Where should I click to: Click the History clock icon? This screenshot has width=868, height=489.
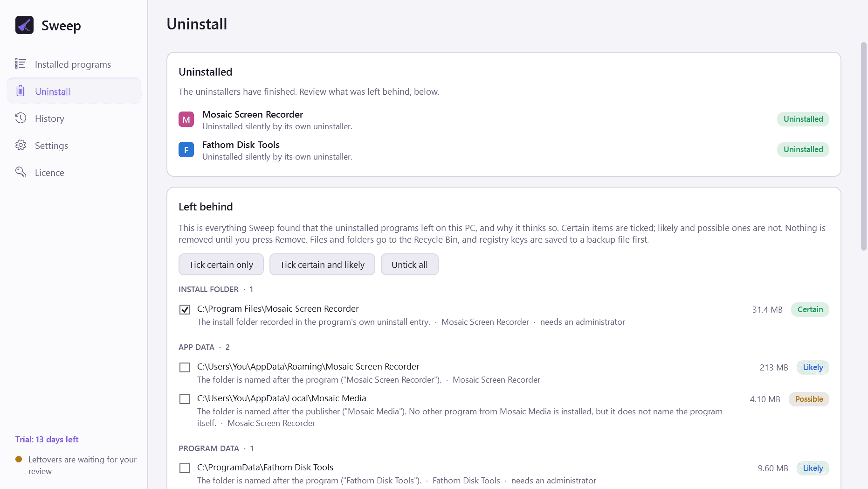[21, 118]
